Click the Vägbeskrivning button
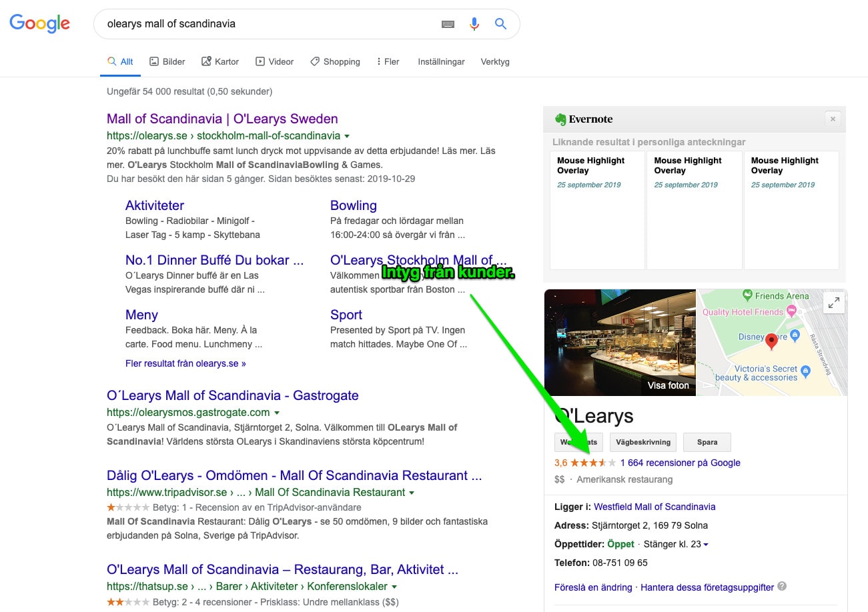 click(643, 442)
